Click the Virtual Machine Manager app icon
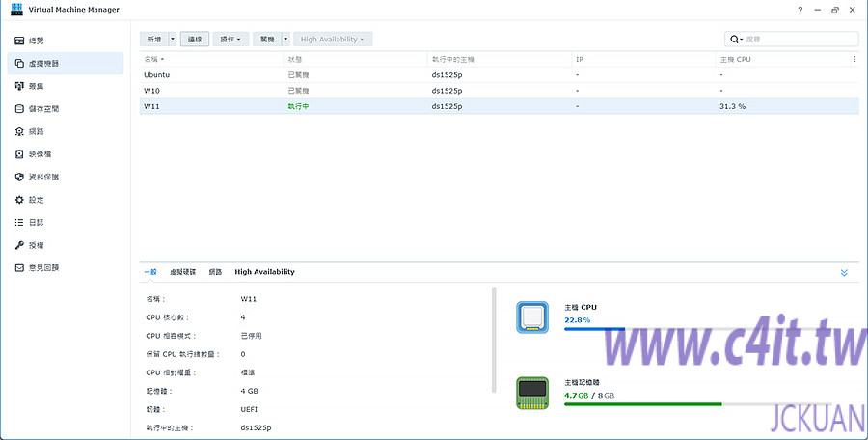The width and height of the screenshot is (868, 440). point(16,10)
